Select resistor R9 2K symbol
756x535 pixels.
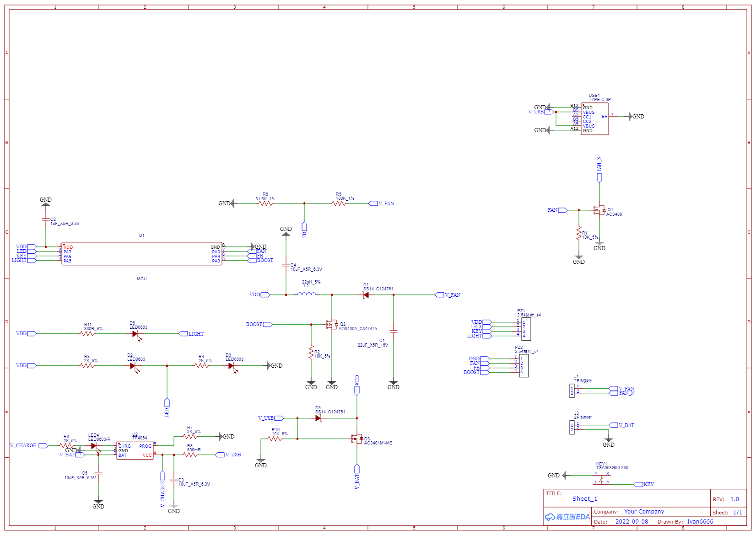(66, 445)
